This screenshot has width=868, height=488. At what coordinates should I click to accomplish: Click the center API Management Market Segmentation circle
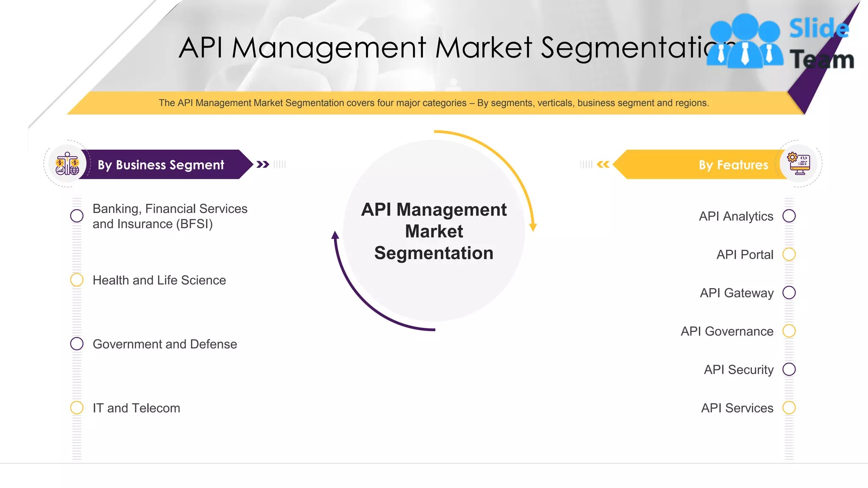coord(434,231)
